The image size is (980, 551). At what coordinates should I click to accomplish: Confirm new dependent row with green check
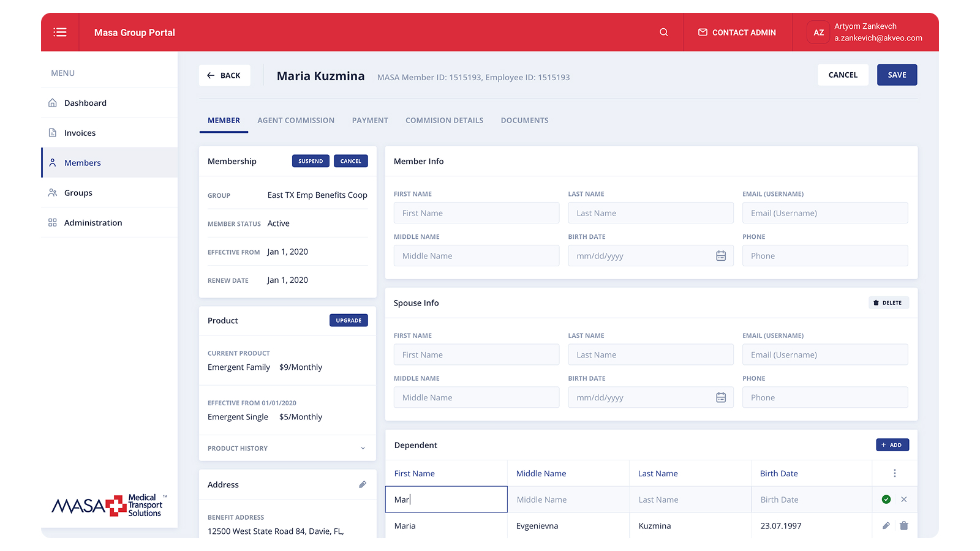coord(886,500)
